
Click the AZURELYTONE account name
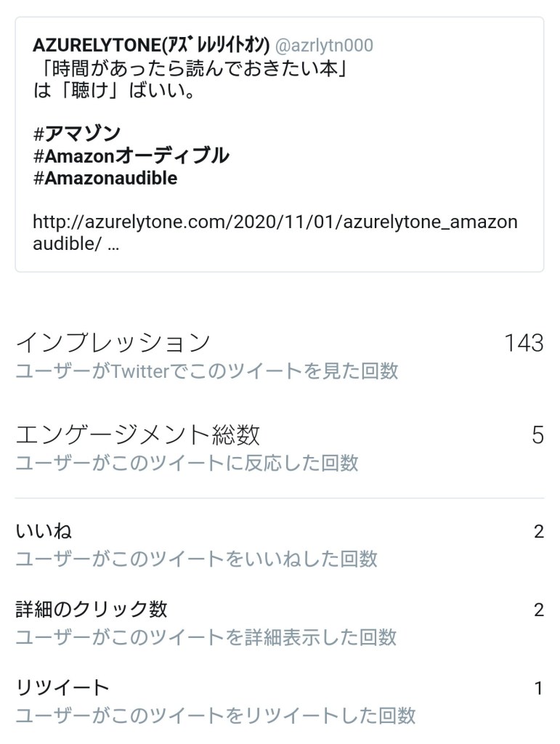coord(151,46)
